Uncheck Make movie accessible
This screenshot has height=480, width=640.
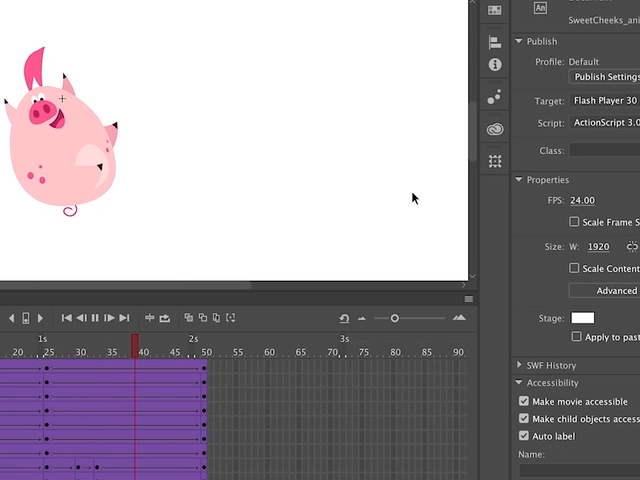[524, 401]
